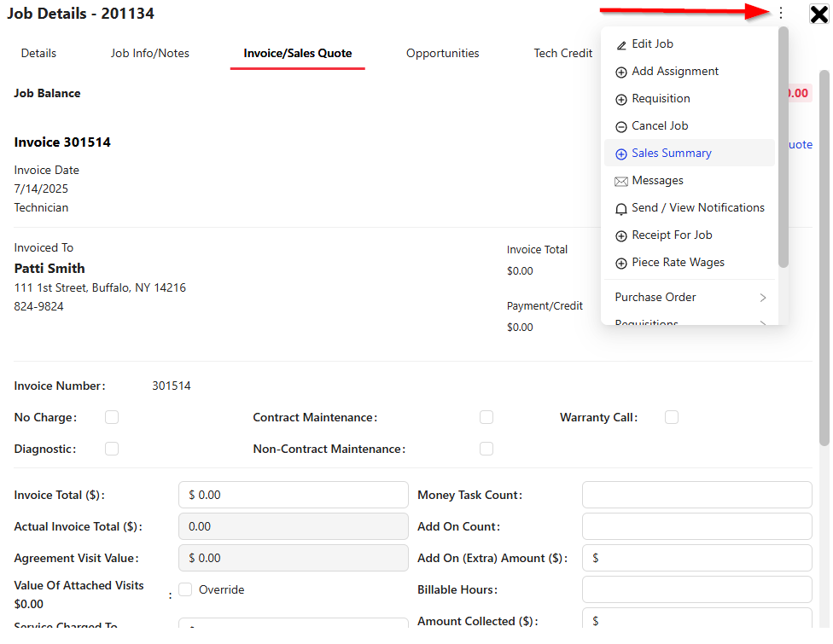Click the plus icon beside Add Assignment

[x=621, y=73]
